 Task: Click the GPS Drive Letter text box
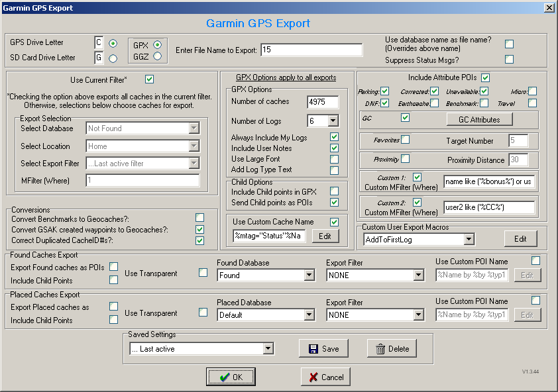tap(99, 42)
